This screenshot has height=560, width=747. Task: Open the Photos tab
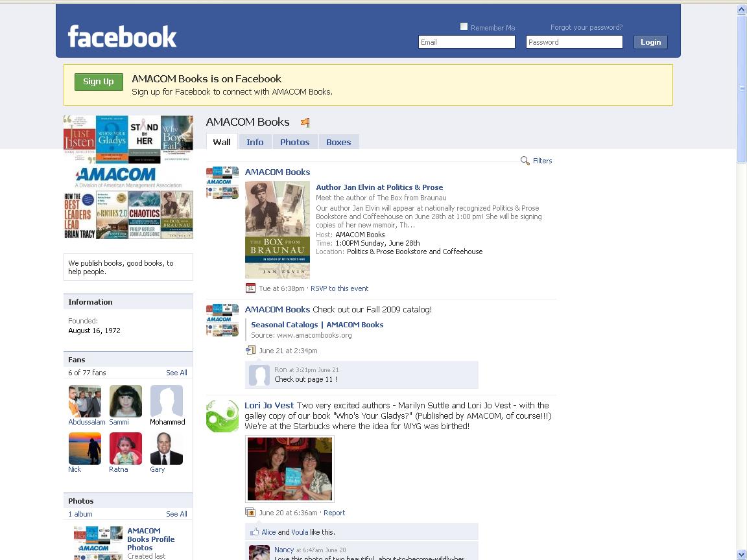coord(294,141)
